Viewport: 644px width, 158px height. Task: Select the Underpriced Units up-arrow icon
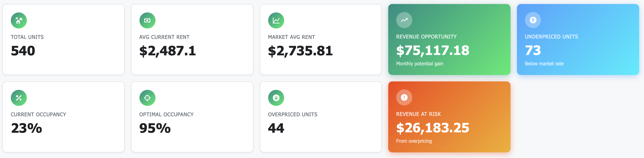(x=533, y=20)
